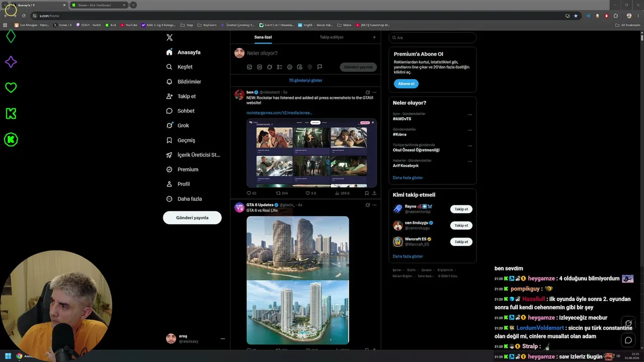Click the Chrome icon on the taskbar
This screenshot has width=644, height=362.
(19, 356)
